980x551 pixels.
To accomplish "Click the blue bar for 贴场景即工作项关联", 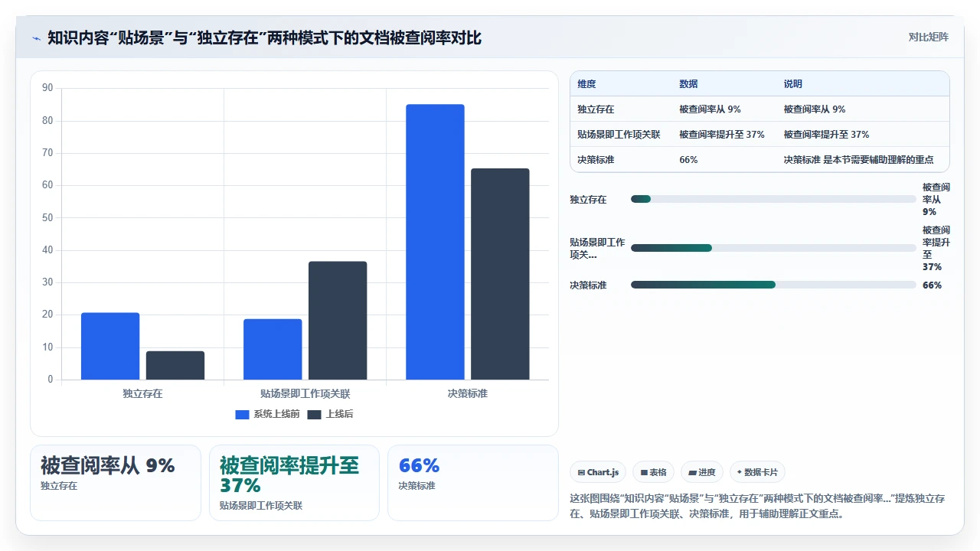I will pos(273,349).
